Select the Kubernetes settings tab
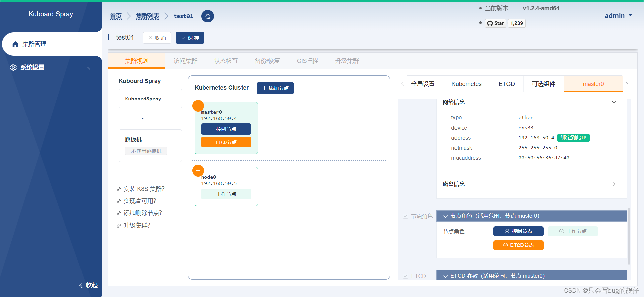The width and height of the screenshot is (644, 297). point(466,84)
